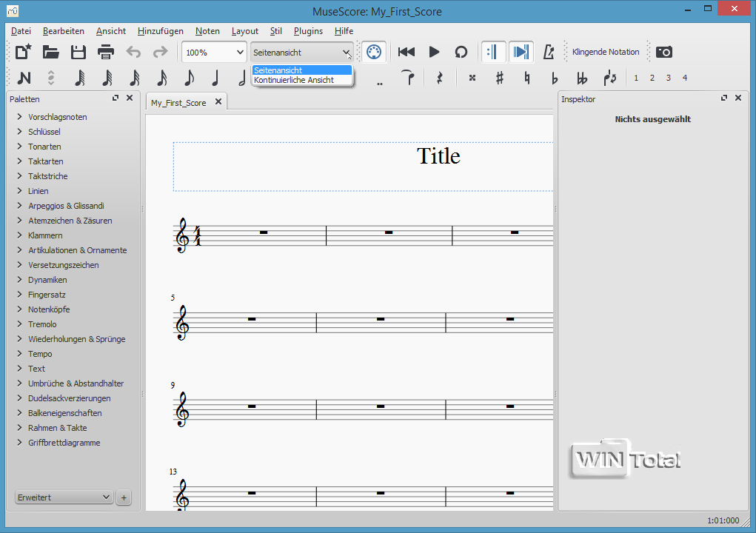Activate note input mode (N icon)

coord(24,78)
